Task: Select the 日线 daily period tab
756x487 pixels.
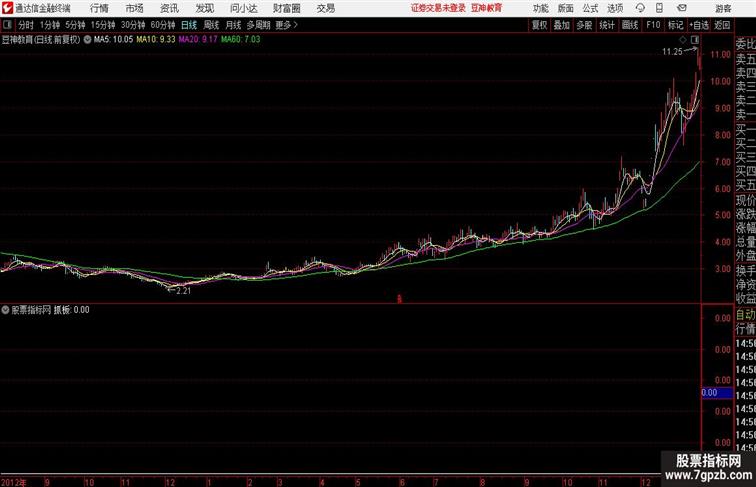Action: pos(189,25)
